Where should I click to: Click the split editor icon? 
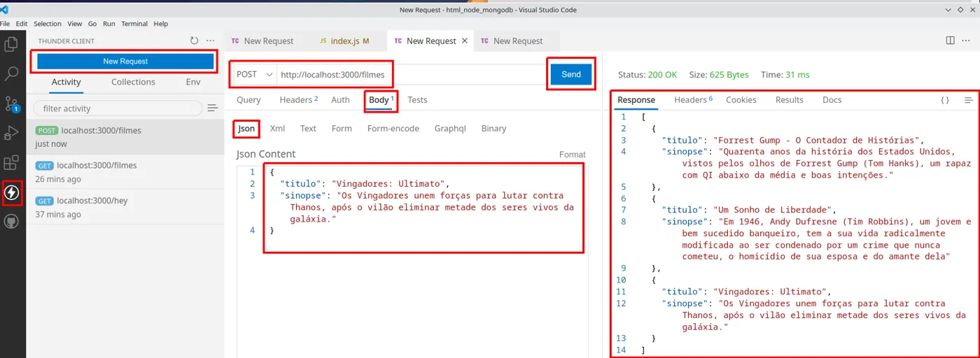coord(950,41)
